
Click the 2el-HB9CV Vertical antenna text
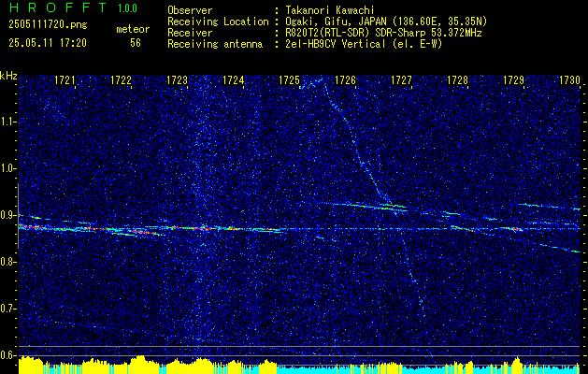[x=365, y=44]
